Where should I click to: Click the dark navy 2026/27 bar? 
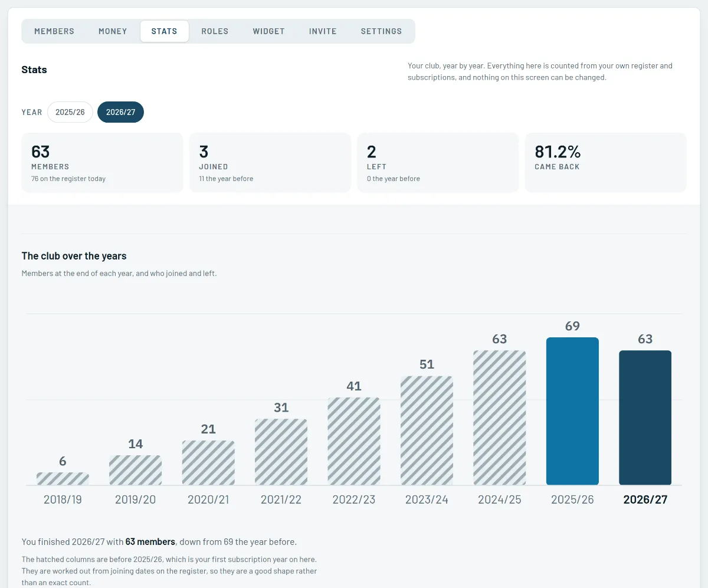tap(645, 418)
